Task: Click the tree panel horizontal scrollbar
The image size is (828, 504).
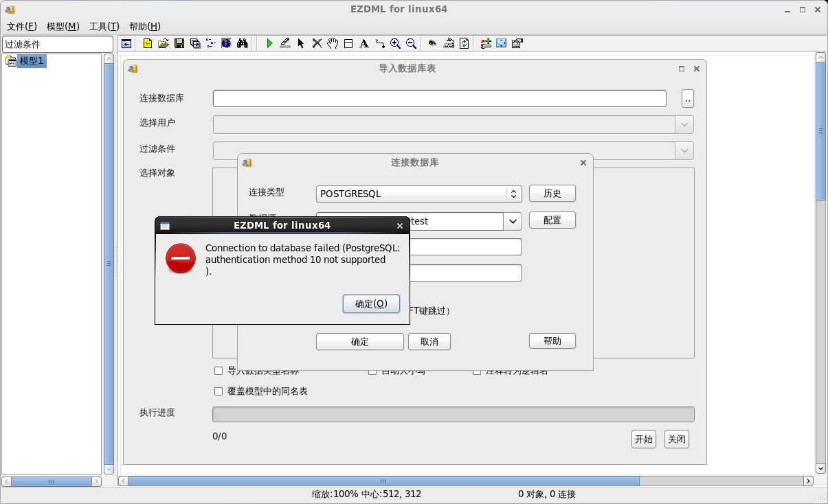Action: (52, 482)
